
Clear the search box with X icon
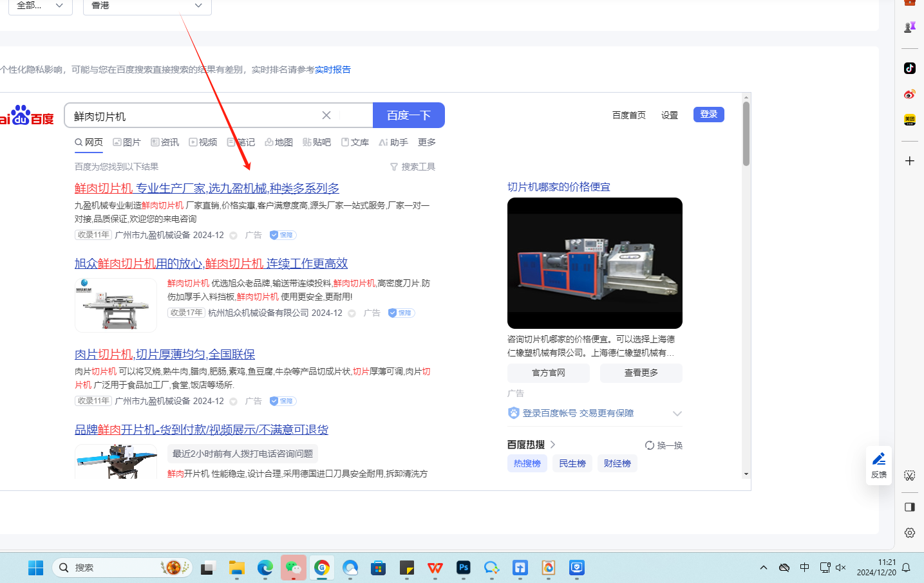326,115
